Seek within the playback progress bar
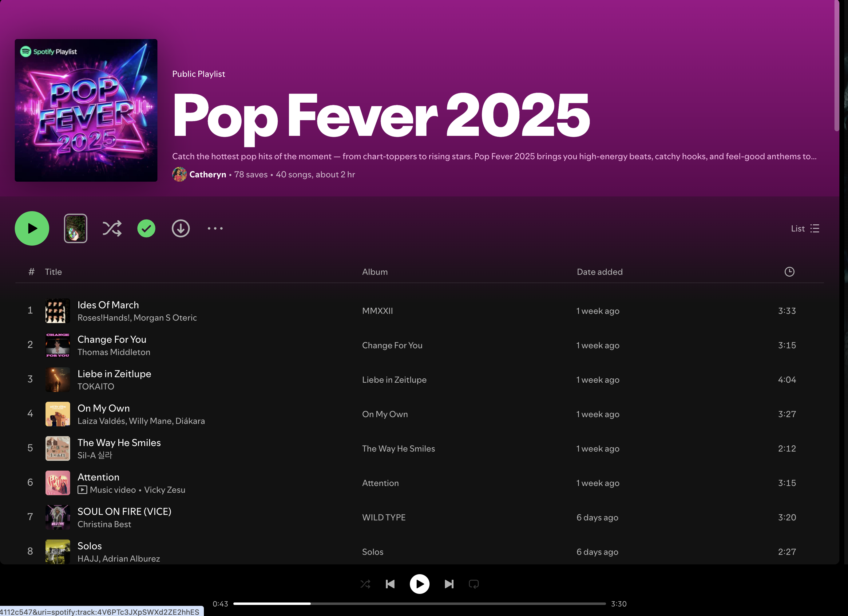The image size is (848, 616). pos(419,604)
